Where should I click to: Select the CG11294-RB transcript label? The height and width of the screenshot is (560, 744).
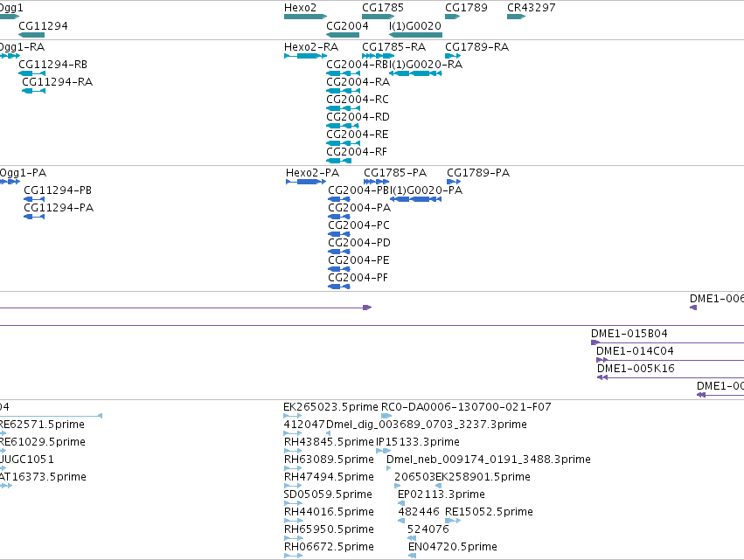pos(53,64)
